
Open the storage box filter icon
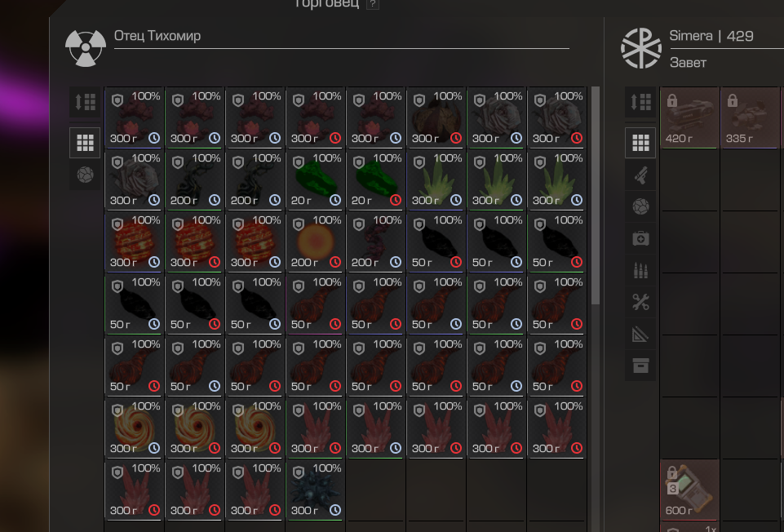tap(640, 366)
